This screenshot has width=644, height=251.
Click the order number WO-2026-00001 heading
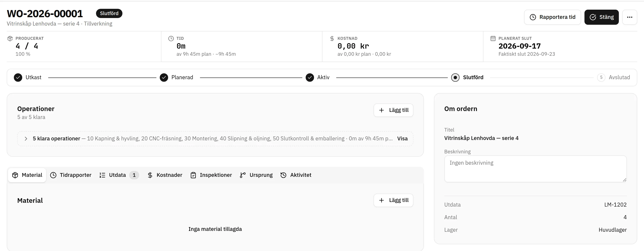coord(45,14)
